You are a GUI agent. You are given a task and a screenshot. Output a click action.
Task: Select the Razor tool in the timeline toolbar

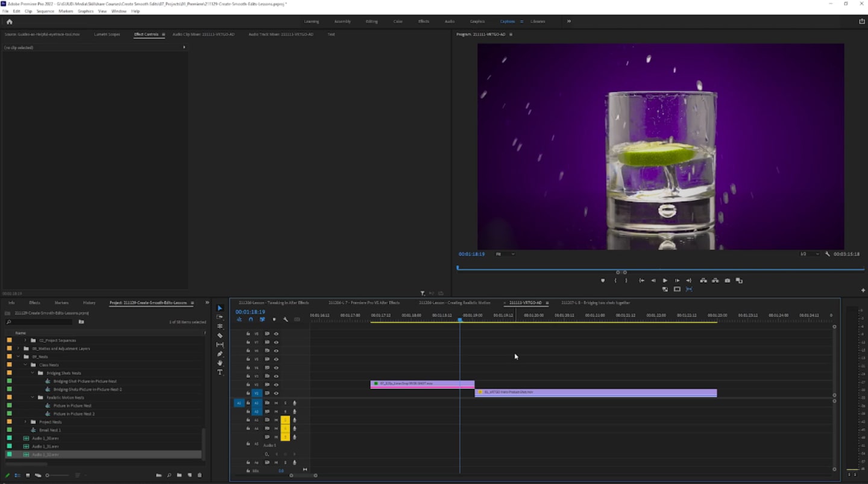pos(220,335)
